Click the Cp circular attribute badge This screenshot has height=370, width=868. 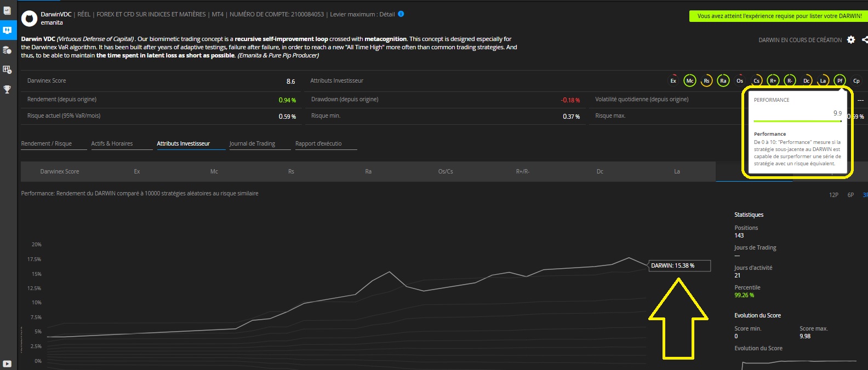point(856,81)
